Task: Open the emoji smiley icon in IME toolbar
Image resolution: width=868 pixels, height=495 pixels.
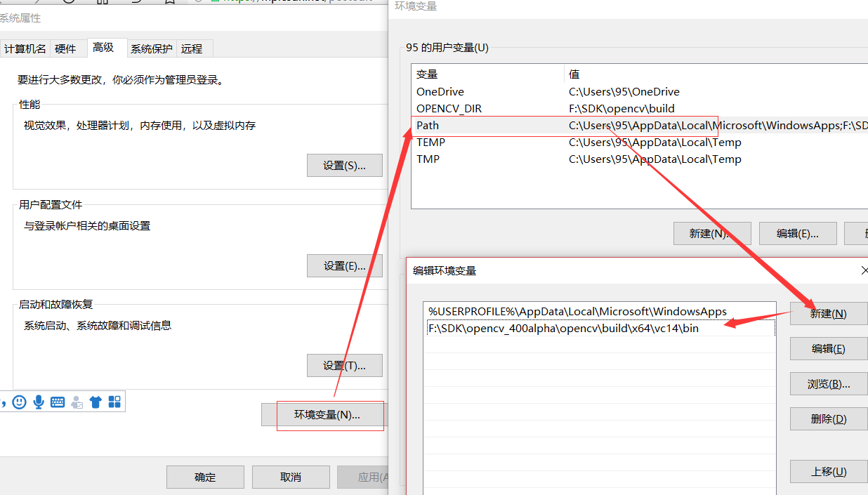Action: point(20,402)
